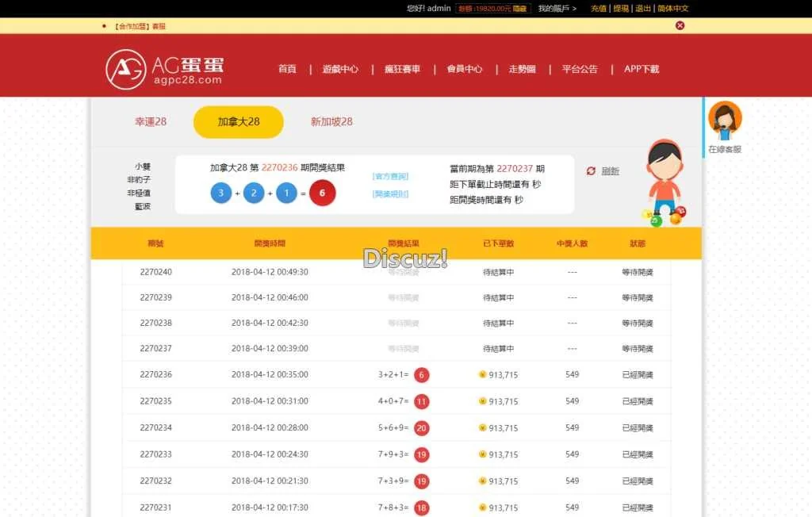Toggle hide balance in top bar
Viewport: 812px width, 517px height.
pos(519,9)
